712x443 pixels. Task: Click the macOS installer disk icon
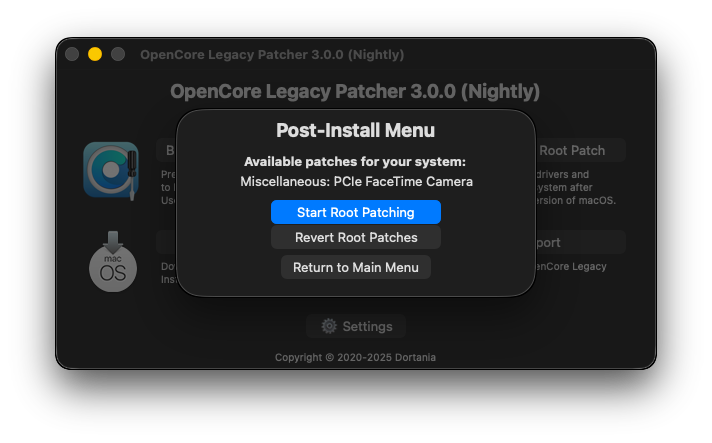112,262
